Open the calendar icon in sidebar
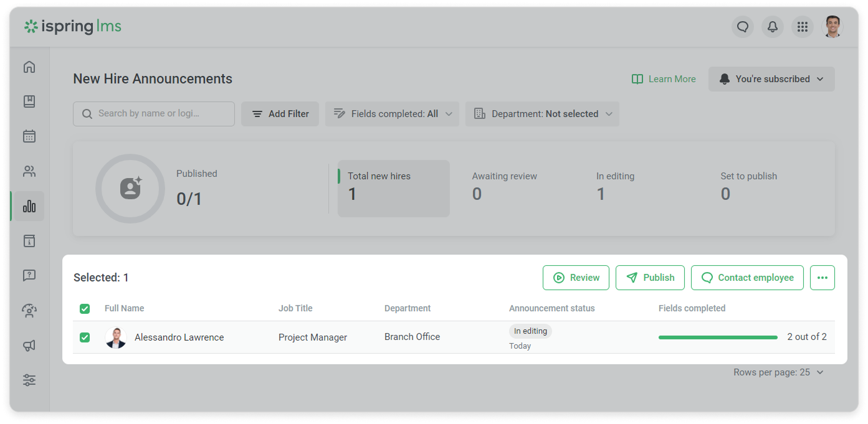The image size is (868, 424). pyautogui.click(x=29, y=136)
